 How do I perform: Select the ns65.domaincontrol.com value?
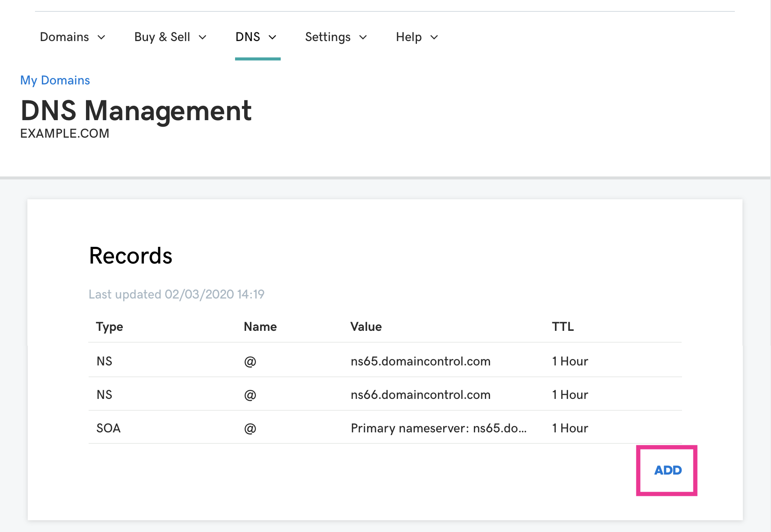(421, 361)
